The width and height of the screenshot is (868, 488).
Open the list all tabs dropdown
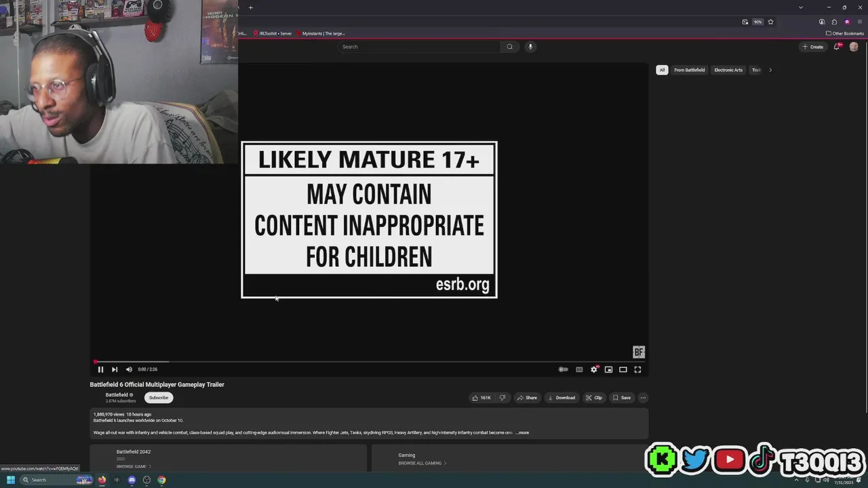click(801, 7)
